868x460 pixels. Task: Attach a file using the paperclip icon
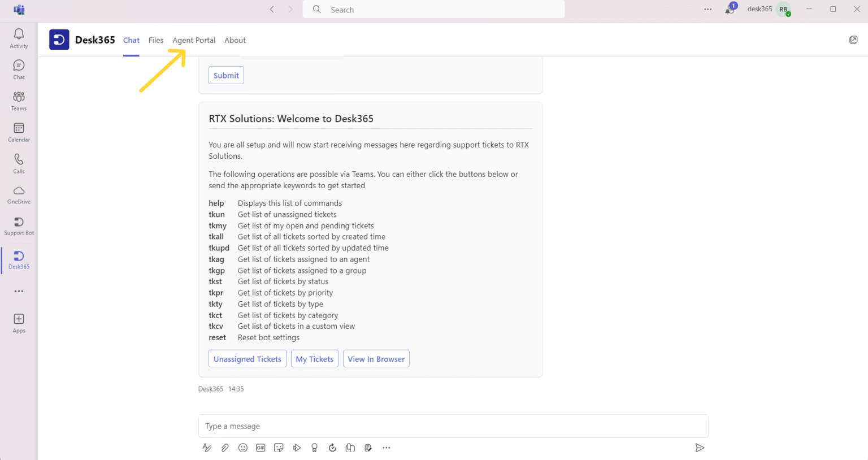pyautogui.click(x=224, y=448)
